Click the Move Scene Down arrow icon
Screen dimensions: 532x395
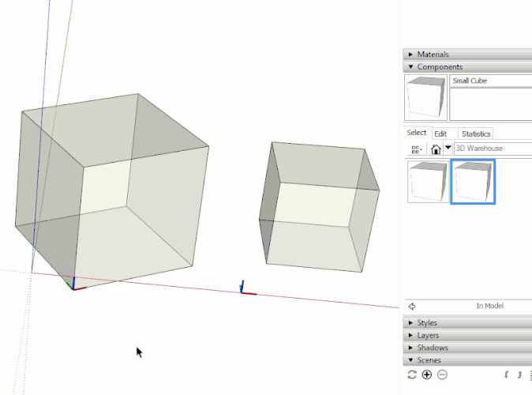(506, 375)
